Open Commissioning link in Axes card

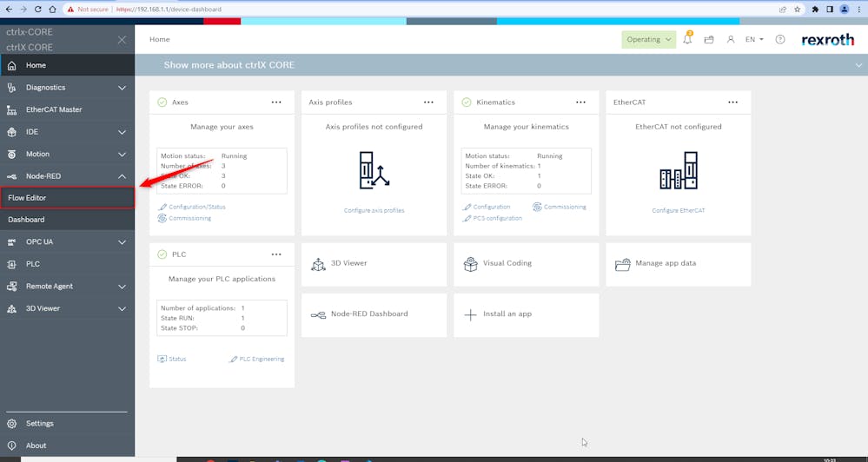click(x=185, y=219)
